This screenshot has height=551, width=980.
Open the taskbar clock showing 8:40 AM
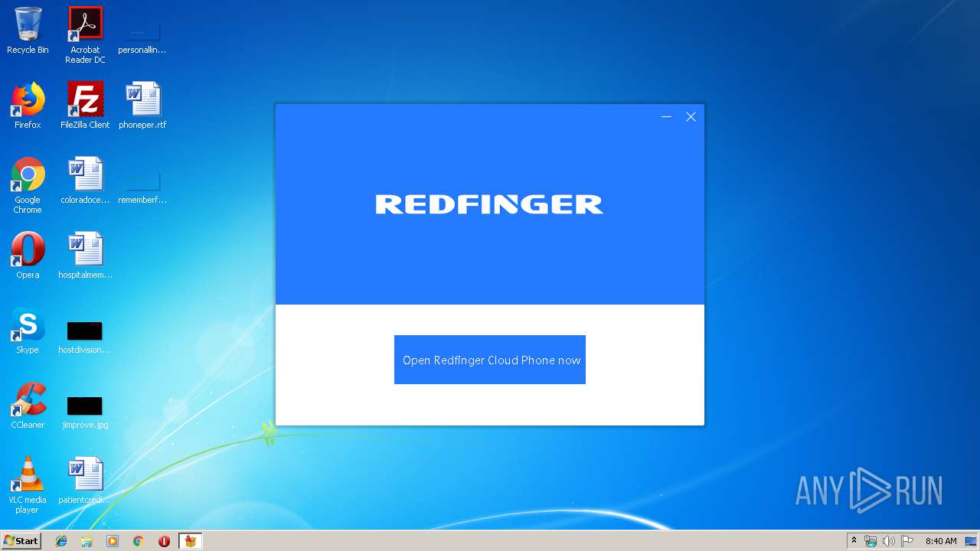click(941, 541)
